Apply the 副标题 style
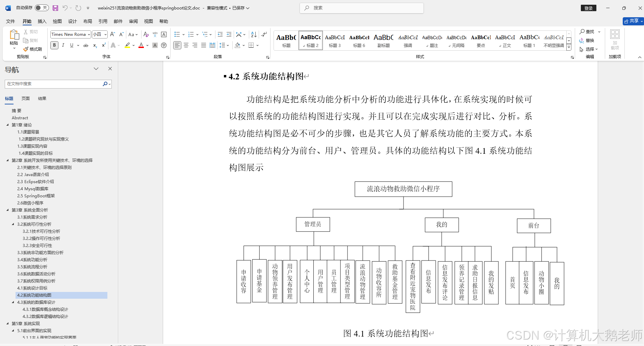Viewport: 644px width, 346px height. tap(384, 40)
